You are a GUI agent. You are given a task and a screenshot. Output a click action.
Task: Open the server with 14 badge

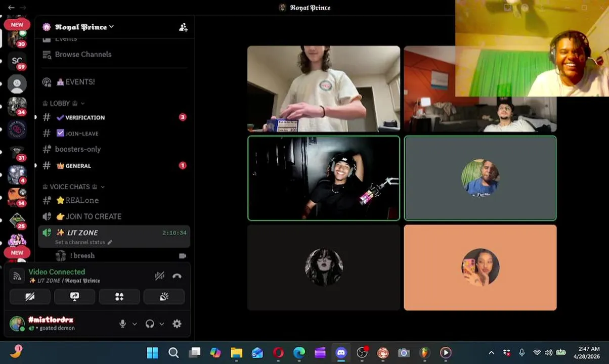coord(17,198)
